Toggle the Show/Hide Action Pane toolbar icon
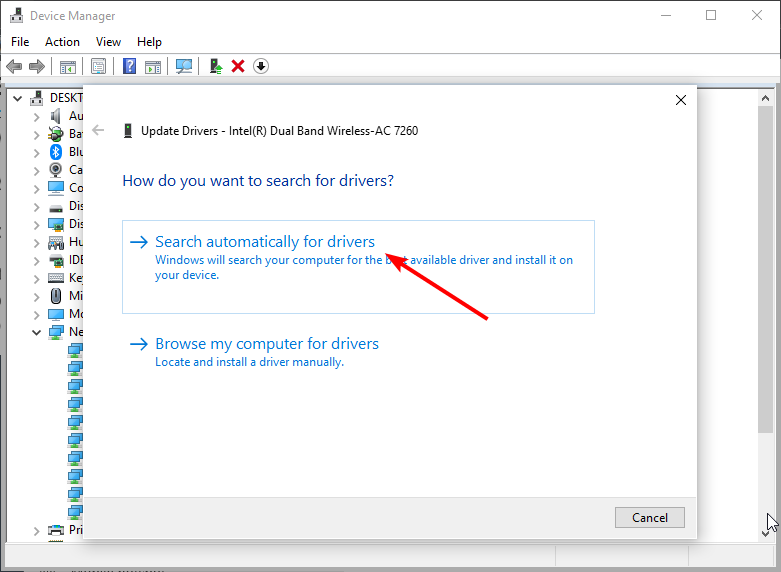 click(x=153, y=66)
